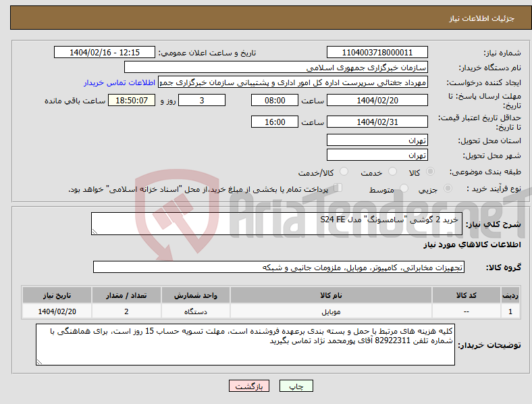532x404 pixels.
Task: Click the table date cell 1404/02/20
Action: click(57, 311)
